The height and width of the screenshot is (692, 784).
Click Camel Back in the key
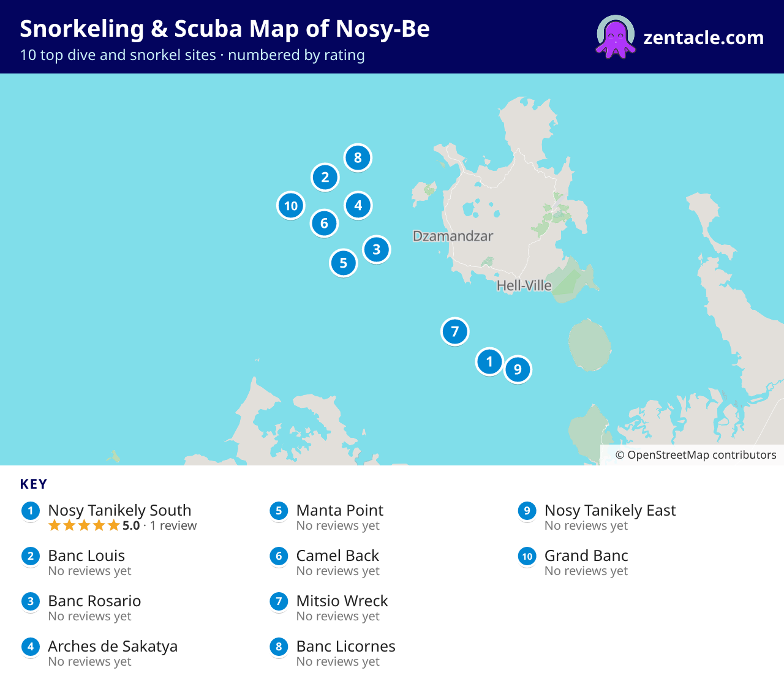(337, 555)
